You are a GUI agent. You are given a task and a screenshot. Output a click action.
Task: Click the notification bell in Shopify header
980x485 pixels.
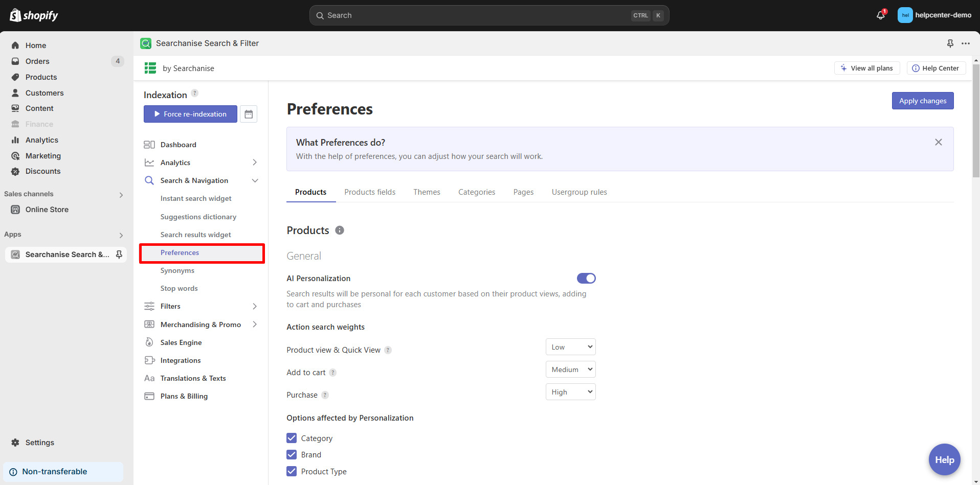coord(879,15)
